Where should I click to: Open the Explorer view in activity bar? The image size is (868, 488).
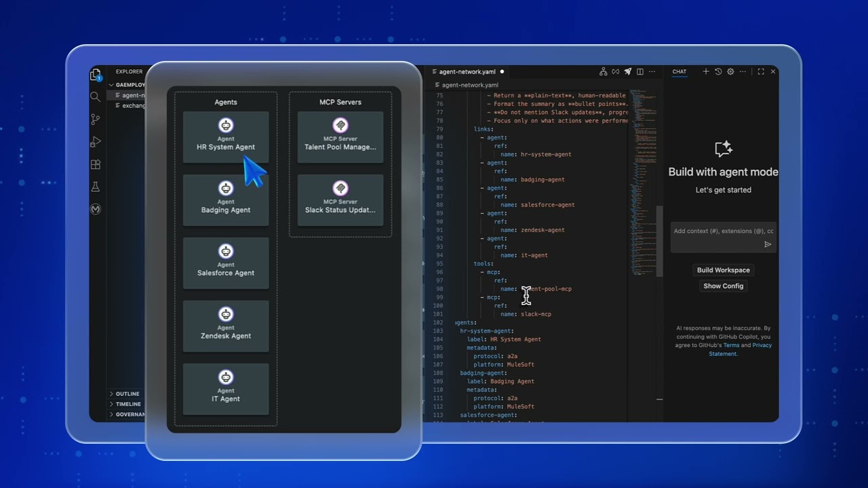tap(96, 75)
